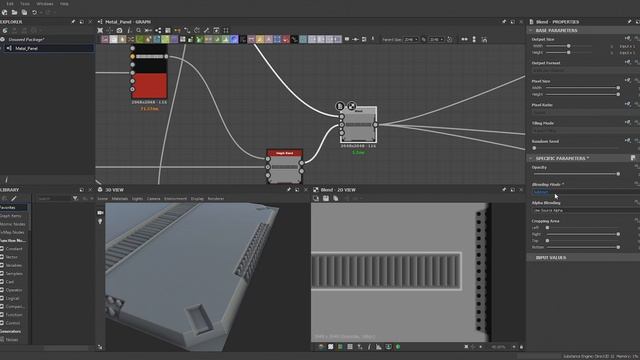Click the Blend node in the graph
This screenshot has width=640, height=360.
click(x=358, y=124)
